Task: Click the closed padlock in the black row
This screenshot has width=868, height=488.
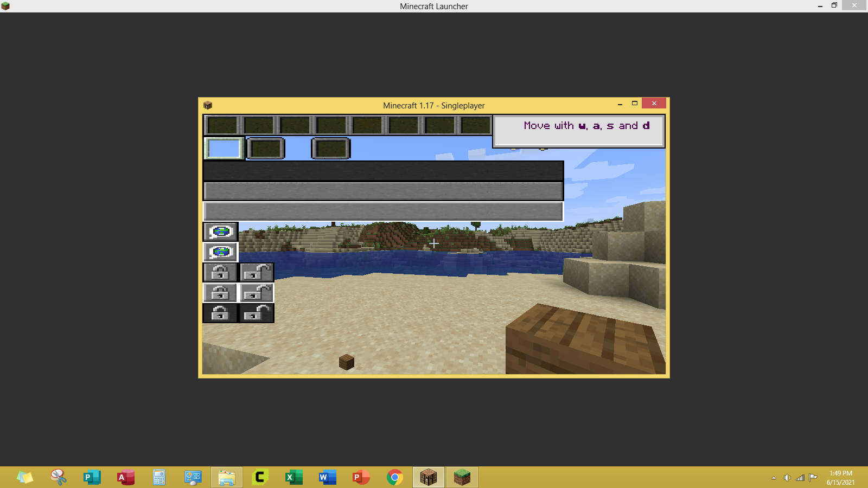Action: 220,313
